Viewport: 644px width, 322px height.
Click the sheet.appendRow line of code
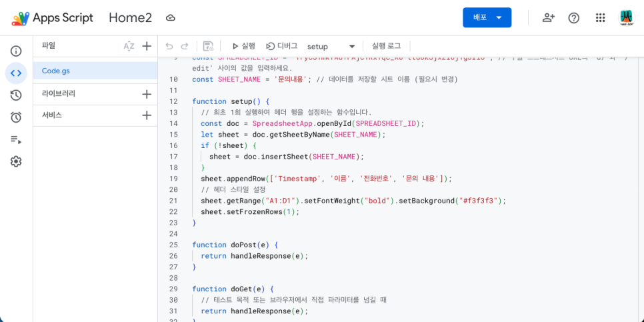[326, 179]
